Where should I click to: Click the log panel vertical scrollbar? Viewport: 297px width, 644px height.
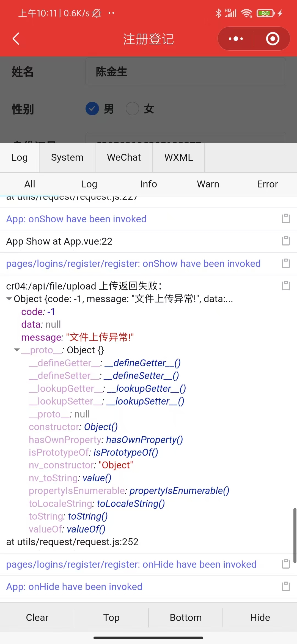pos(295,535)
